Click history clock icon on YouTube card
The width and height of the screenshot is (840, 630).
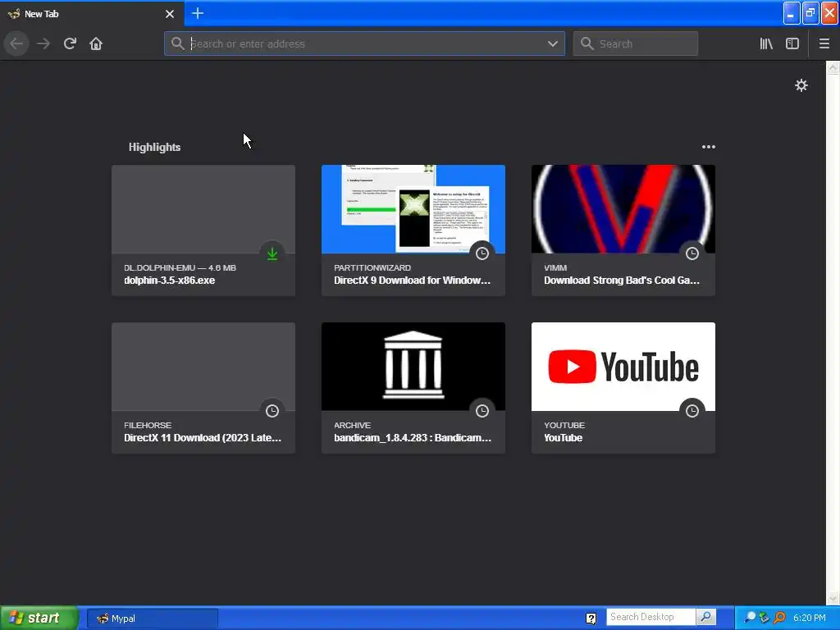coord(692,411)
